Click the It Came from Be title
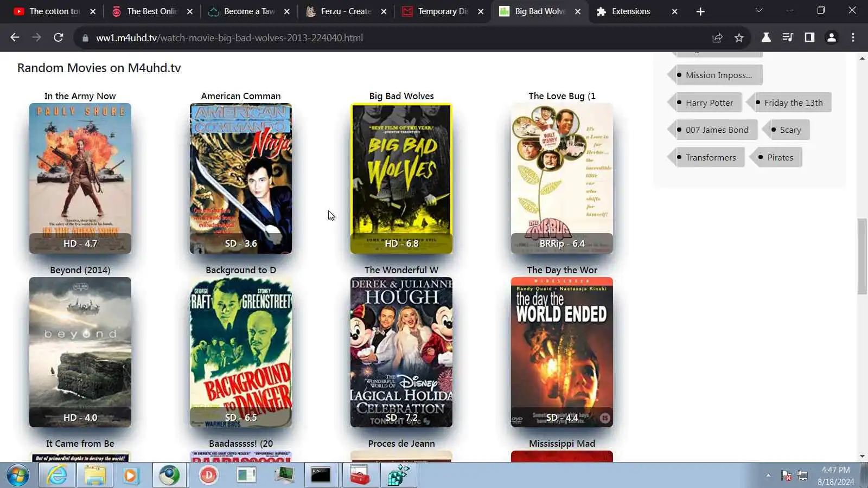 pos(80,444)
